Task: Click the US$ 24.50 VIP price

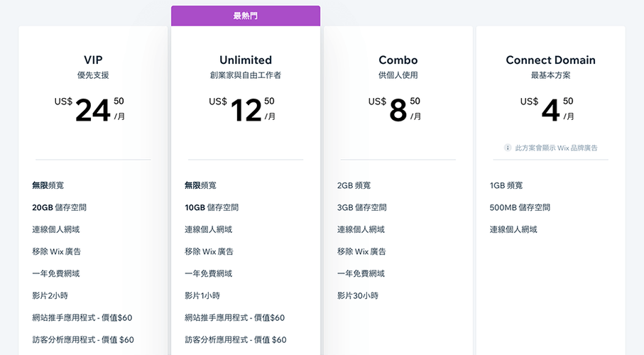Action: pos(89,109)
